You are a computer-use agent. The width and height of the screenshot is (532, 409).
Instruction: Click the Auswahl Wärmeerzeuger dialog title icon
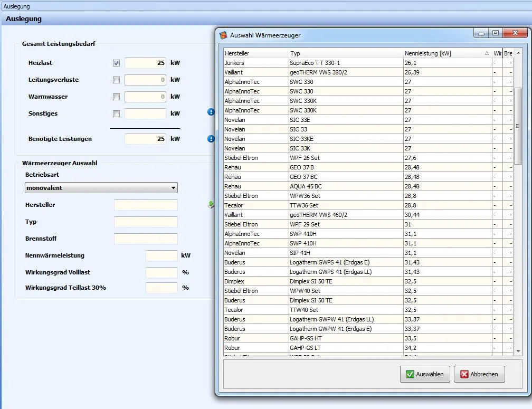(223, 35)
